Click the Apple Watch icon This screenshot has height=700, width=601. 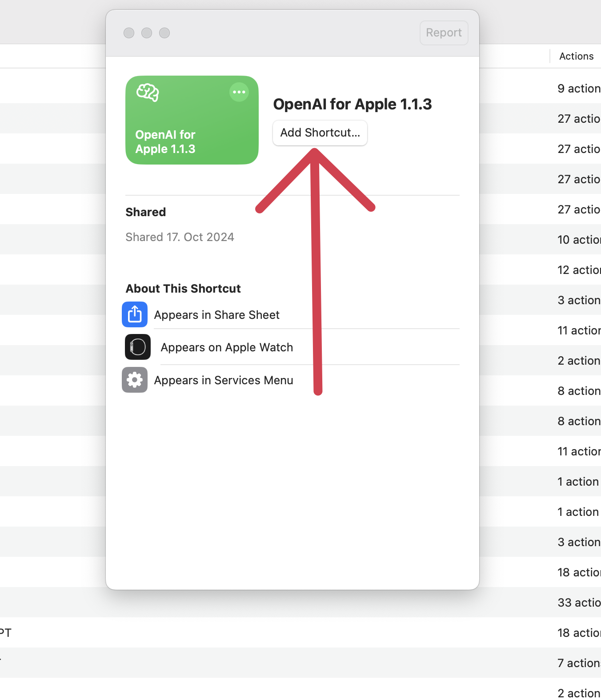point(138,347)
